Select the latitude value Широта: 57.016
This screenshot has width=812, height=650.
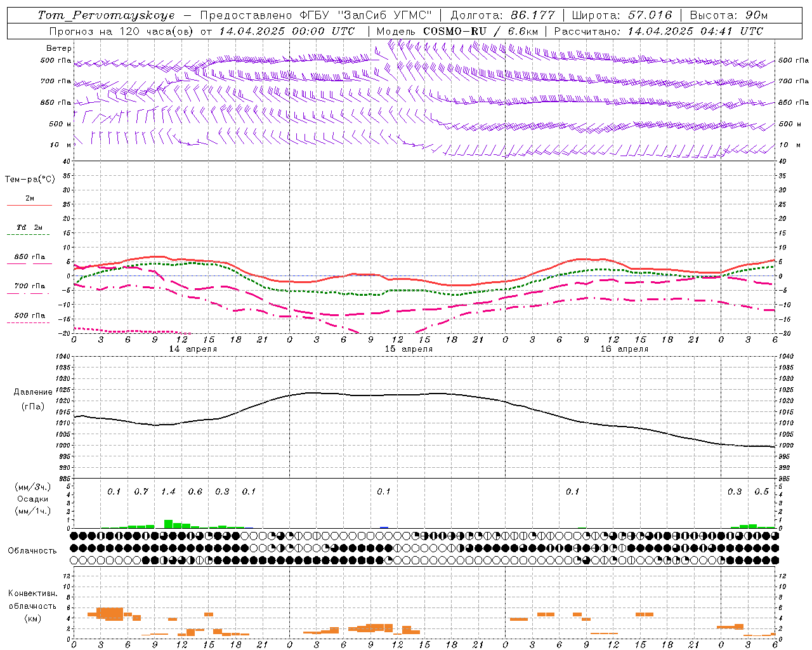pos(622,15)
